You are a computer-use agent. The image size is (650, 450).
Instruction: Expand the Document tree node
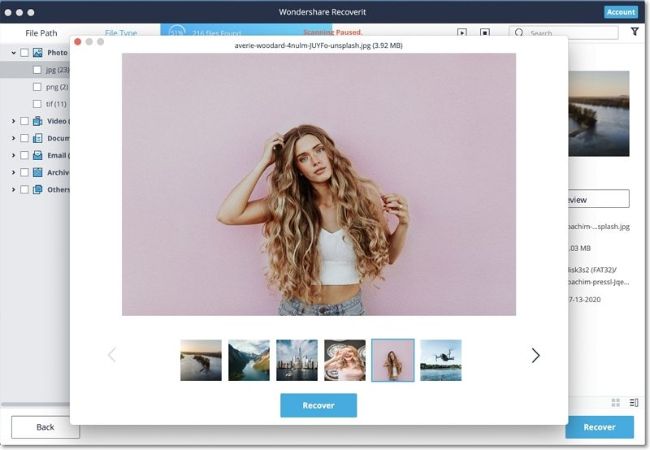tap(13, 138)
